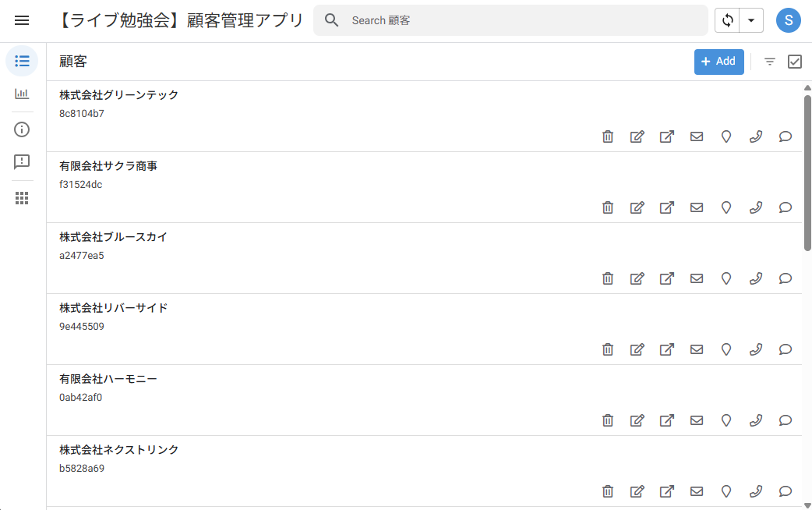
Task: Add a new 顧客 record
Action: click(x=718, y=62)
